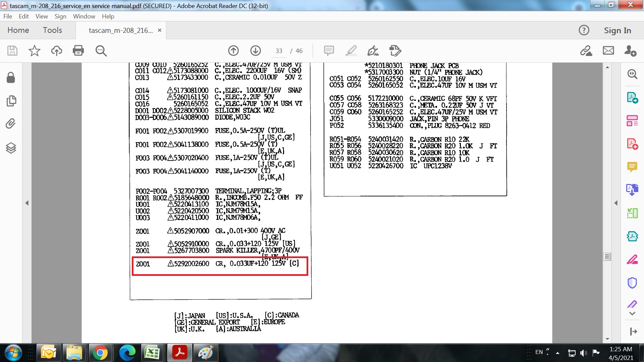
Task: Send file by email icon
Action: click(x=608, y=51)
